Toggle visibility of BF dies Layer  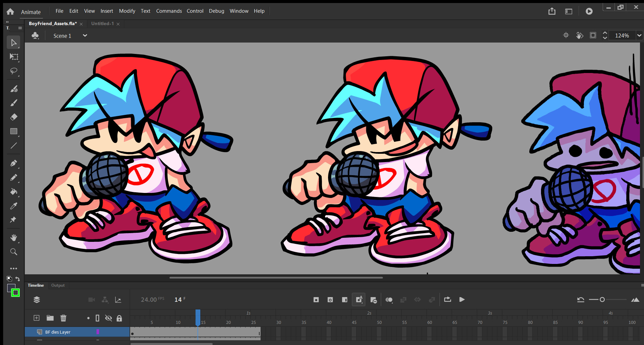coord(109,332)
